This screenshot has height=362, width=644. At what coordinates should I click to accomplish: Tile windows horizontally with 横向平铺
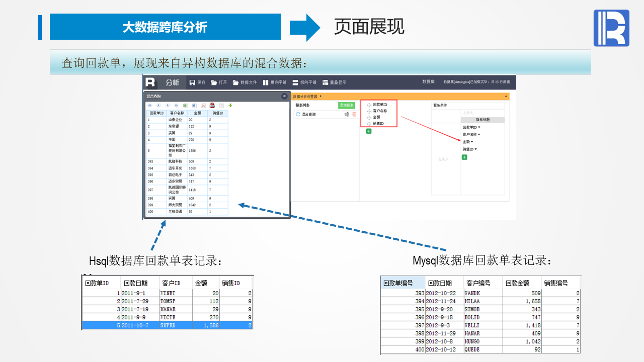pyautogui.click(x=274, y=82)
